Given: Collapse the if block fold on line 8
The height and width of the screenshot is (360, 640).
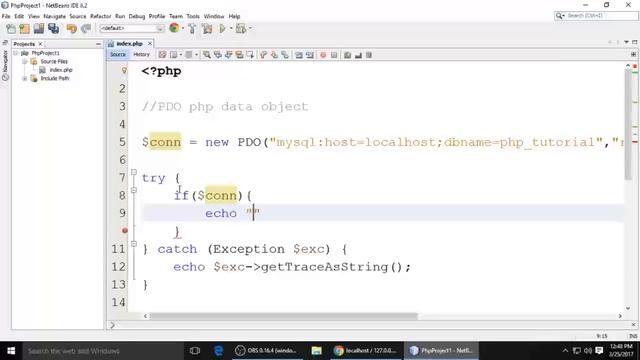Looking at the screenshot, I should coord(134,190).
